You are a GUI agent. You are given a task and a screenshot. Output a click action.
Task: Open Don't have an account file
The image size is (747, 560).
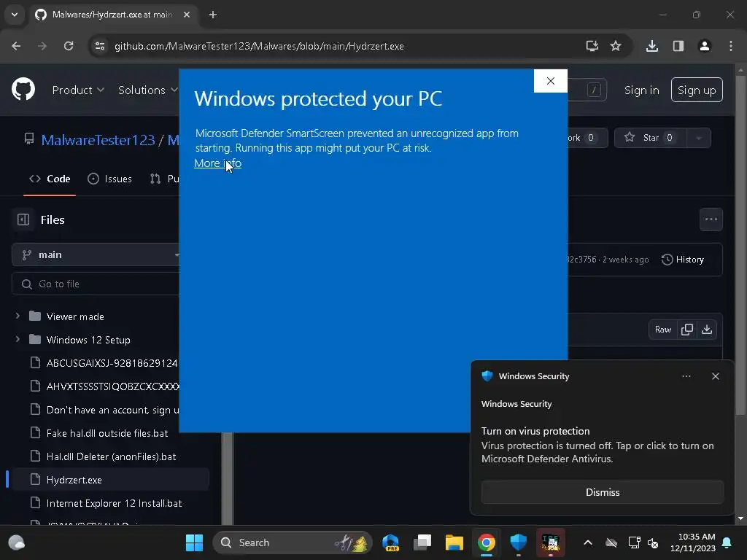click(112, 410)
